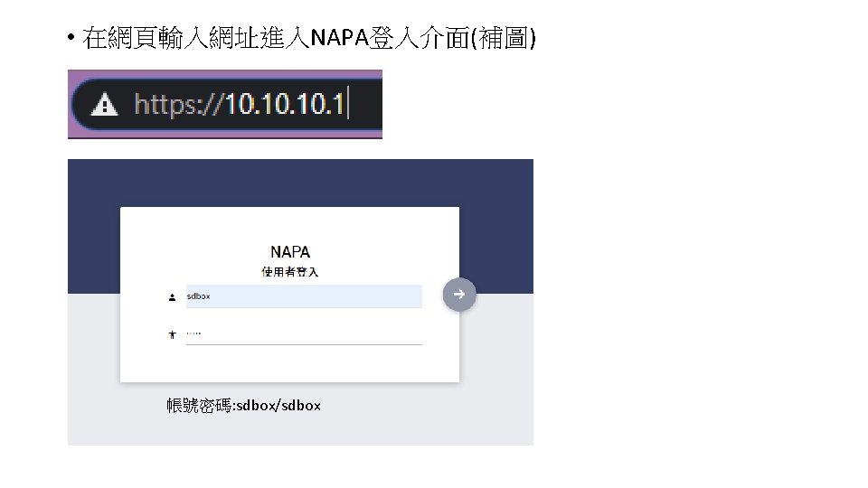Focus the masked password input field

pos(304,334)
